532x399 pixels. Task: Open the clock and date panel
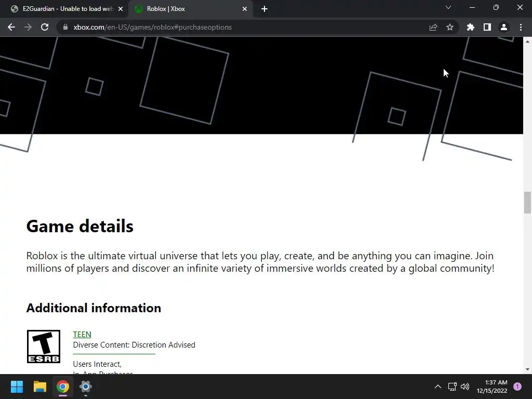coord(492,387)
